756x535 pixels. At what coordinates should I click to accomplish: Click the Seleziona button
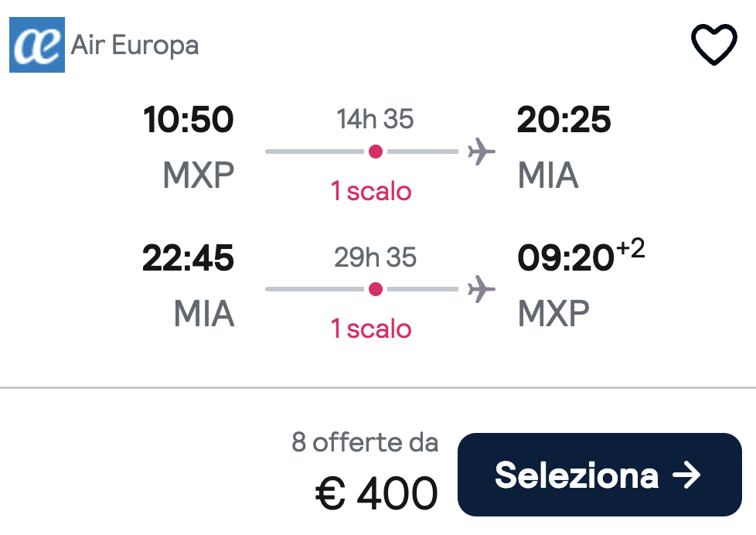point(599,475)
